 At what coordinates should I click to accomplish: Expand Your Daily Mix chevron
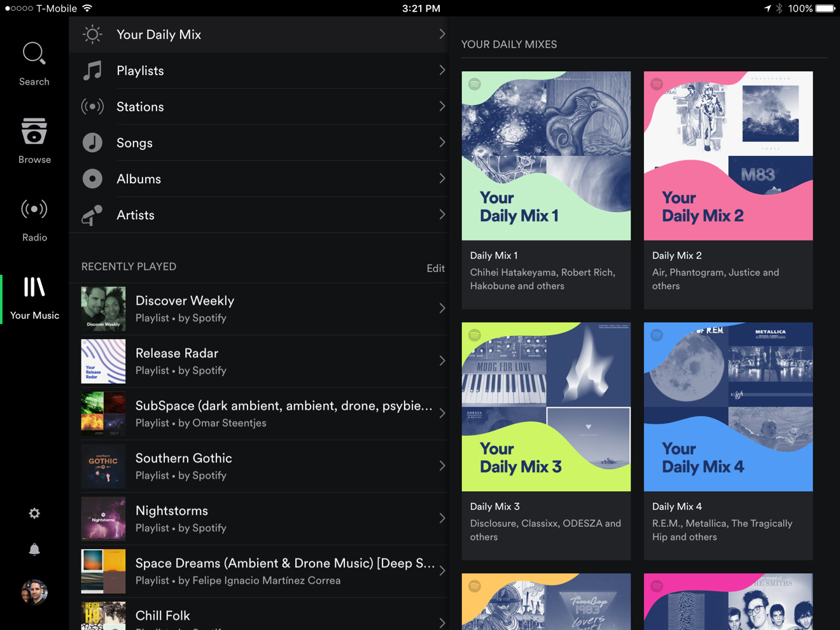442,34
